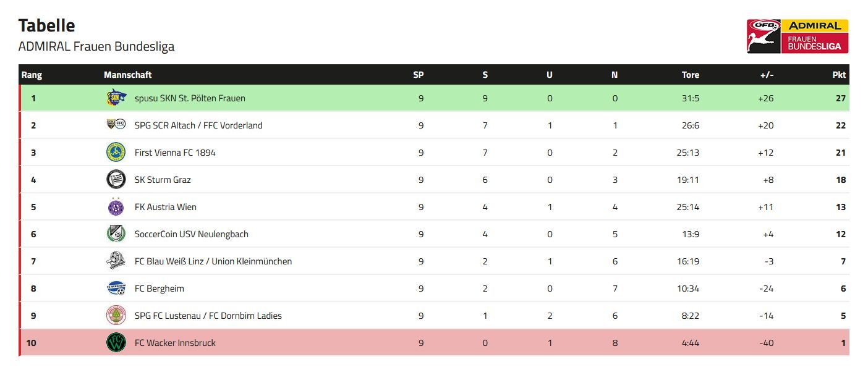868x375 pixels.
Task: Open the ADMIRAL Frauen Bundesliga logo
Action: click(798, 36)
